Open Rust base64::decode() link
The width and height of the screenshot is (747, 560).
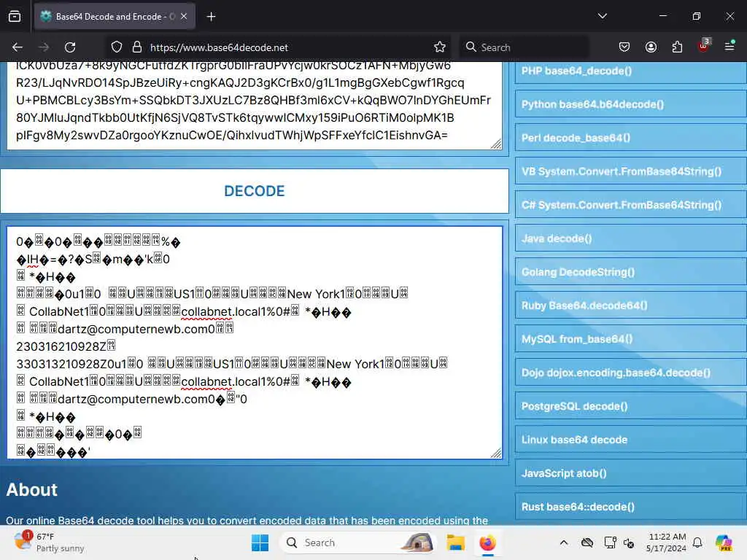click(x=631, y=507)
